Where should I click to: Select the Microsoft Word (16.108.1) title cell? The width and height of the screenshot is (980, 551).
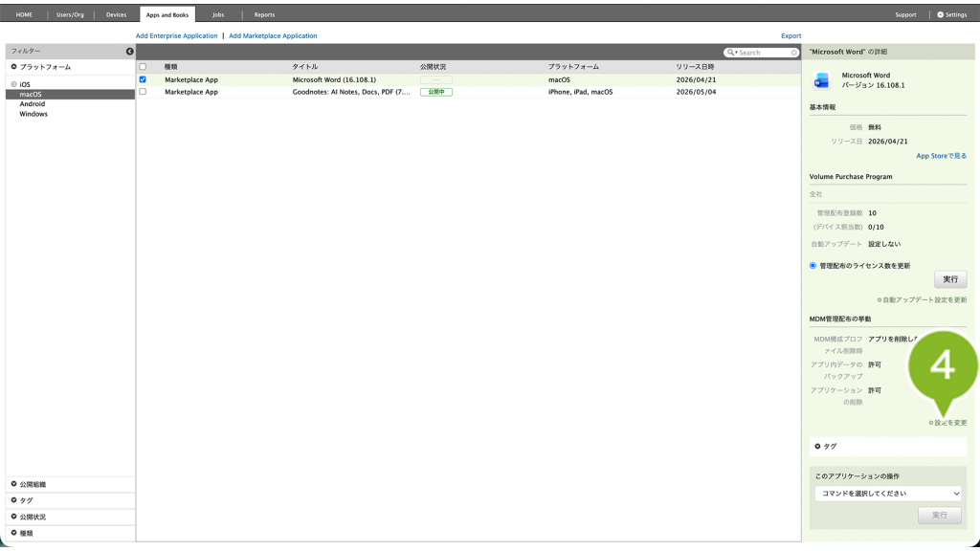pyautogui.click(x=334, y=80)
